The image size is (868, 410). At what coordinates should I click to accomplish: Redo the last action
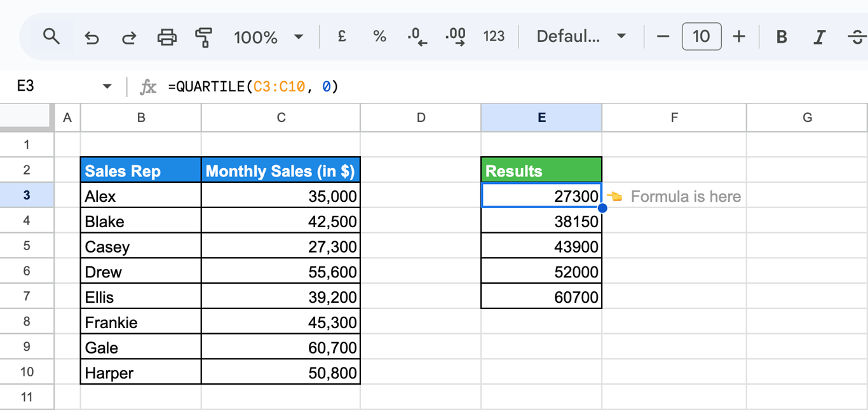pos(129,37)
